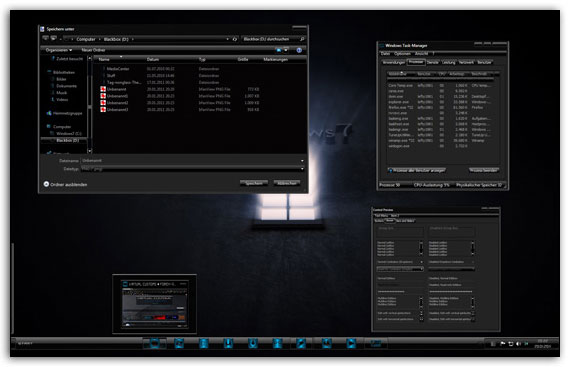Viewport: 570px width, 367px height.
Task: Click the Speichern button
Action: 254,183
